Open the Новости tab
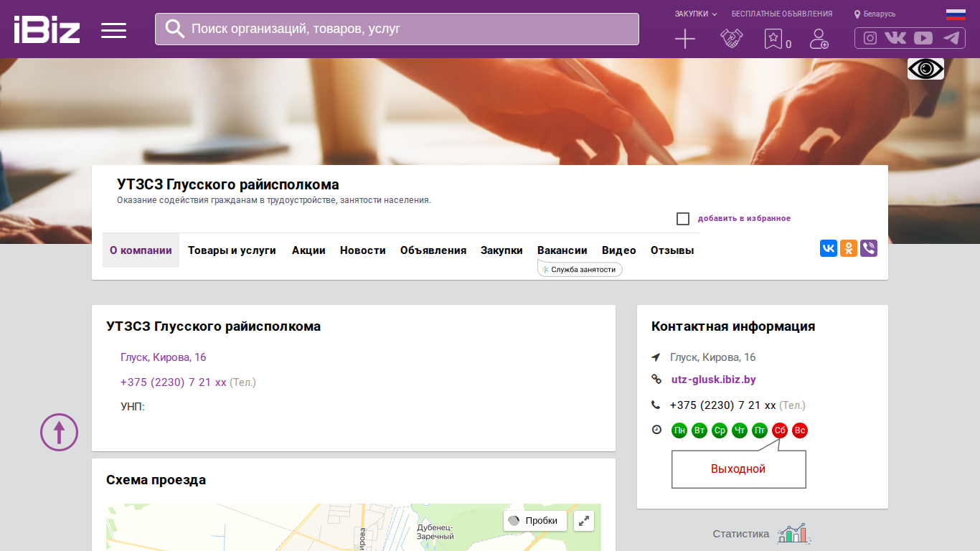 tap(363, 250)
